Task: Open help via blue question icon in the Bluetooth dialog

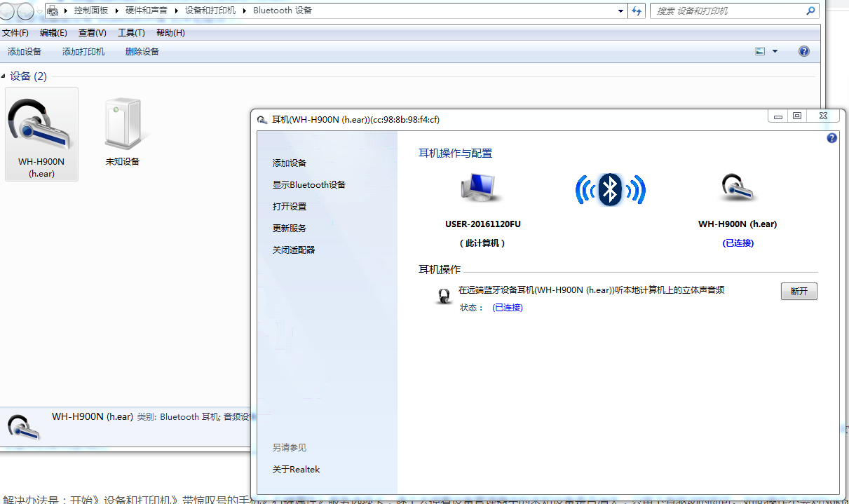Action: click(x=831, y=138)
